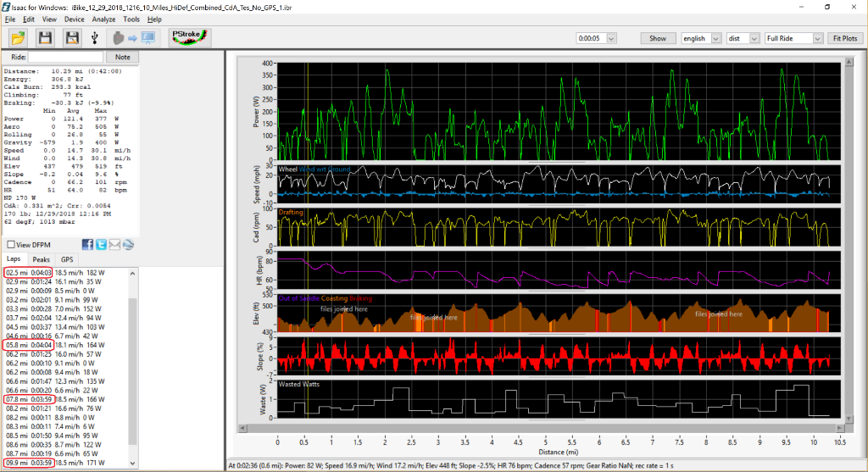Image resolution: width=868 pixels, height=472 pixels.
Task: Share ride via the Twitter icon
Action: [99, 245]
